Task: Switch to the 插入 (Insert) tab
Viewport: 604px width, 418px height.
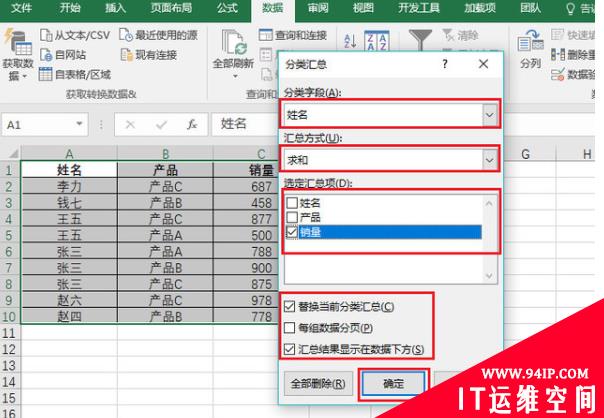Action: click(x=116, y=8)
